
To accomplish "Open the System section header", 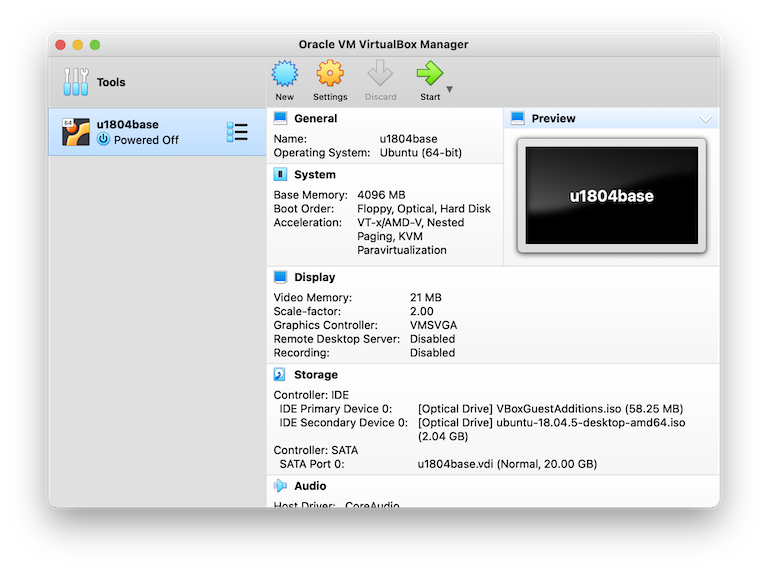I will pyautogui.click(x=315, y=175).
